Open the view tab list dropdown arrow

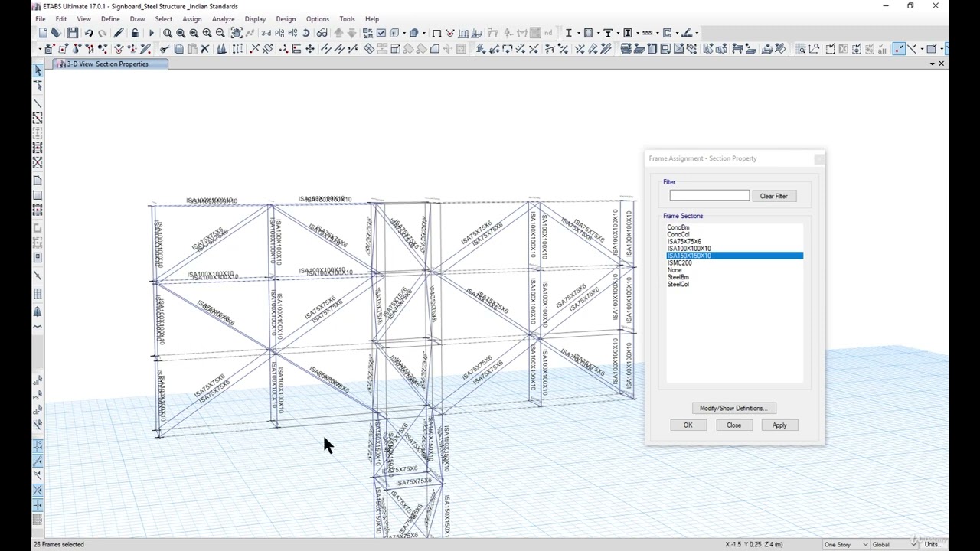[932, 64]
